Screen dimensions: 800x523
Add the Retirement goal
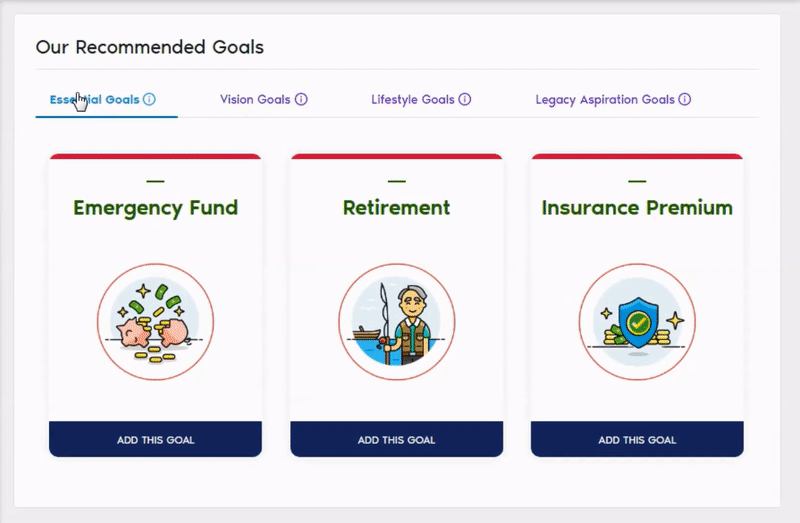(x=396, y=440)
